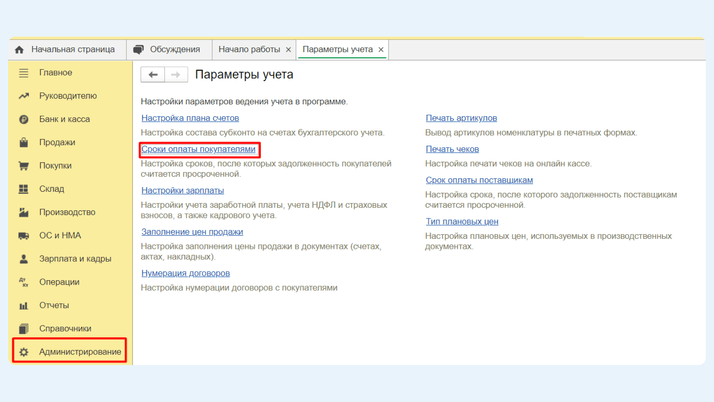Switch to the Начало работы tab

[x=254, y=50]
